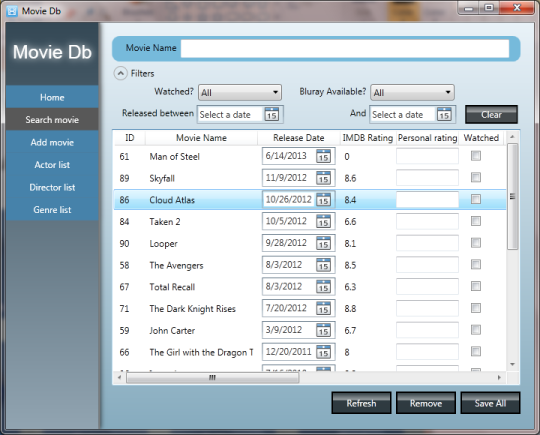The width and height of the screenshot is (540, 435).
Task: Refresh the movie list
Action: [x=361, y=403]
